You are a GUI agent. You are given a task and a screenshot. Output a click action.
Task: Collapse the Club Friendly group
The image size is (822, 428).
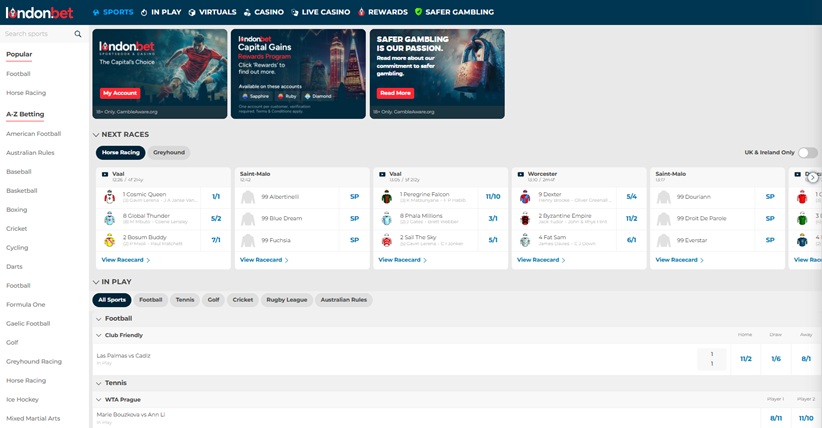pos(99,336)
